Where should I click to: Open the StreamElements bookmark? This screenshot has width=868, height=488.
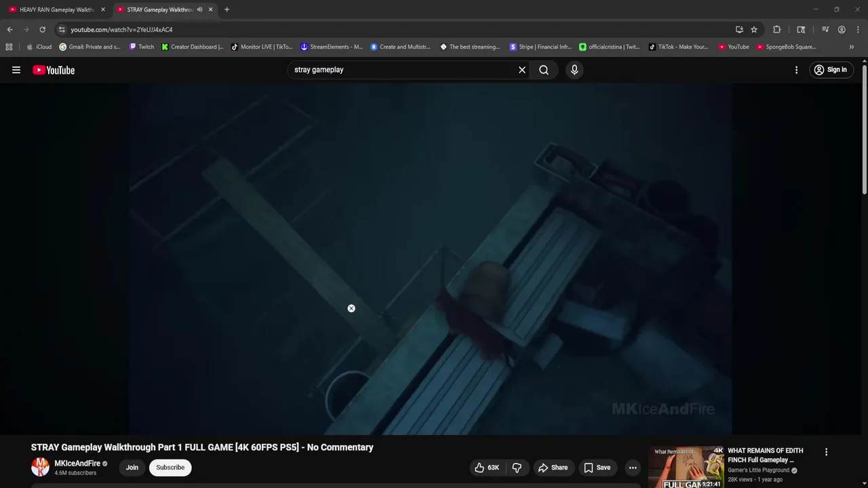332,47
